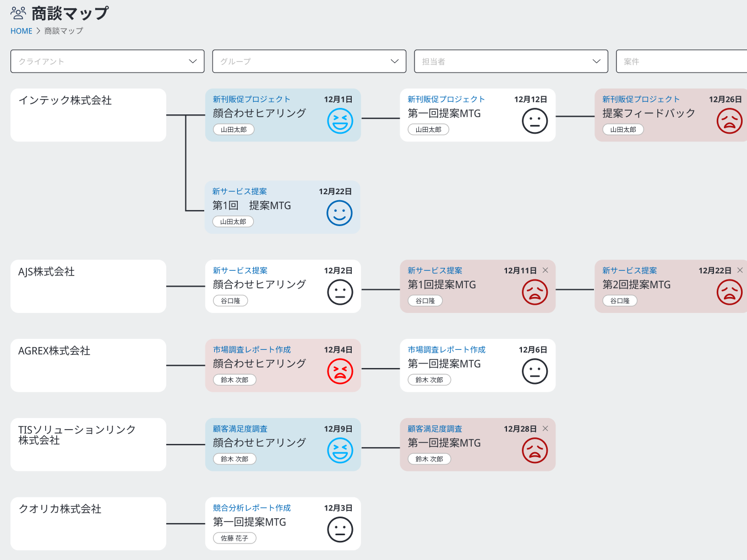The height and width of the screenshot is (560, 747).
Task: Click the 12月12日 date text
Action: click(x=531, y=100)
